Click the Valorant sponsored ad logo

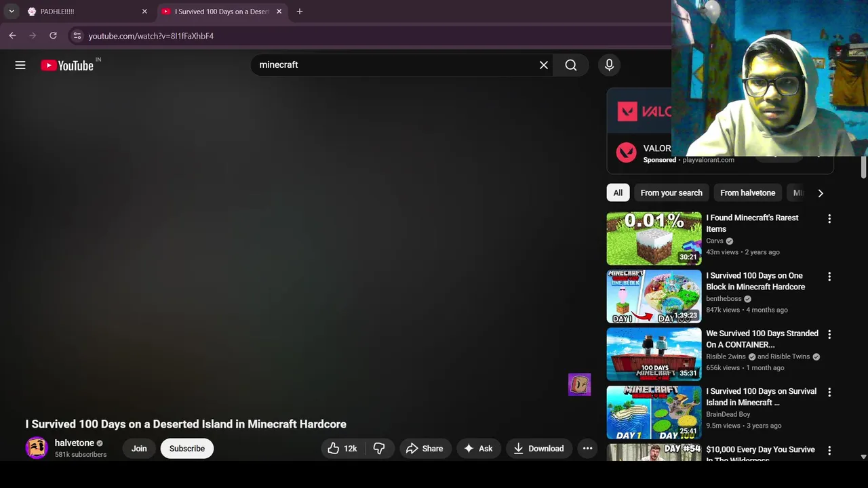(626, 152)
